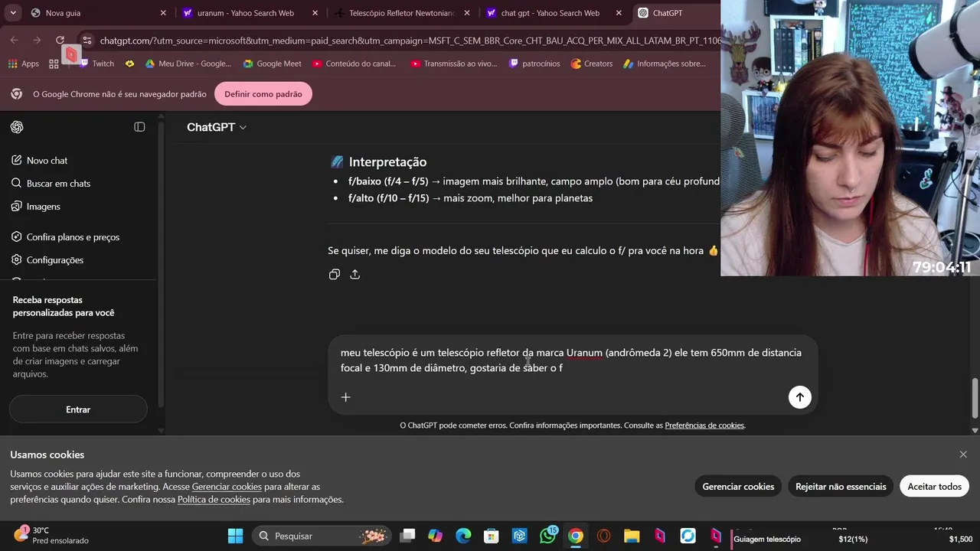The width and height of the screenshot is (980, 551).
Task: Open the Windows Start menu
Action: (235, 536)
